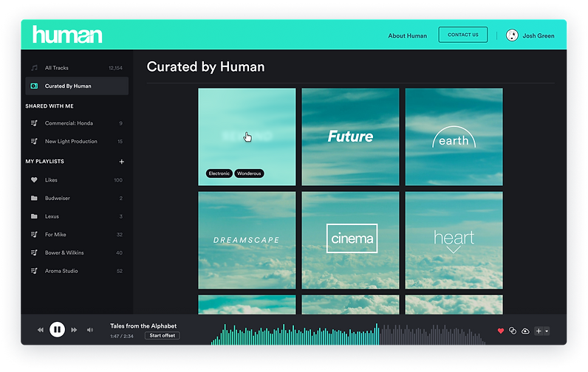Viewport: 588px width, 372px height.
Task: Click the playlist icon beside New Light Production
Action: [34, 141]
